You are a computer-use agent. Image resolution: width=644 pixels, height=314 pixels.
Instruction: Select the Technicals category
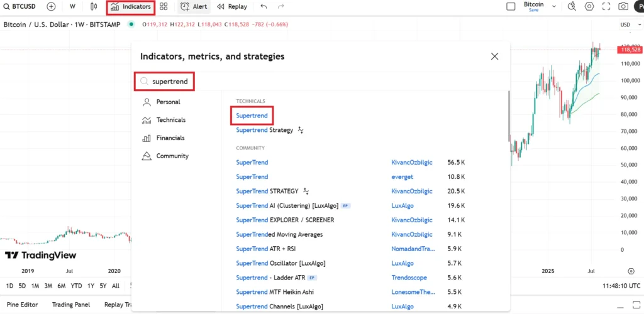pos(164,120)
